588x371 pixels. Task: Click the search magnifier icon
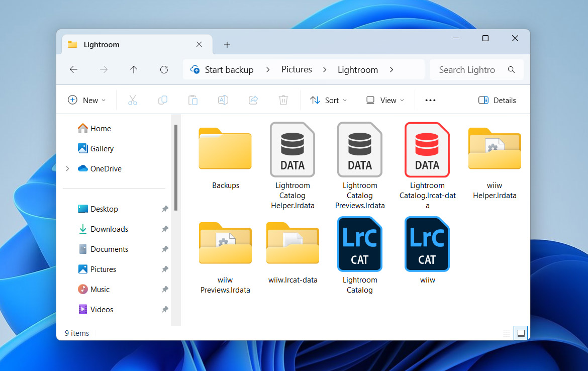(x=511, y=69)
